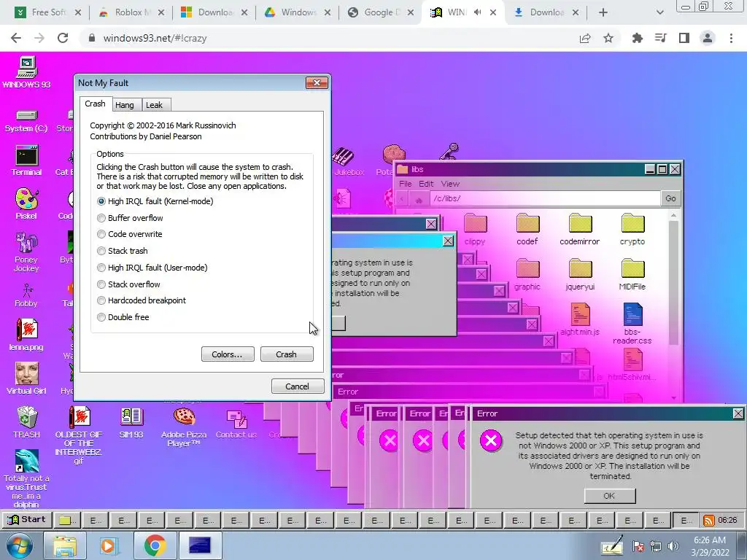This screenshot has height=560, width=747.
Task: Click the Chrome icon in the taskbar
Action: coord(155,545)
